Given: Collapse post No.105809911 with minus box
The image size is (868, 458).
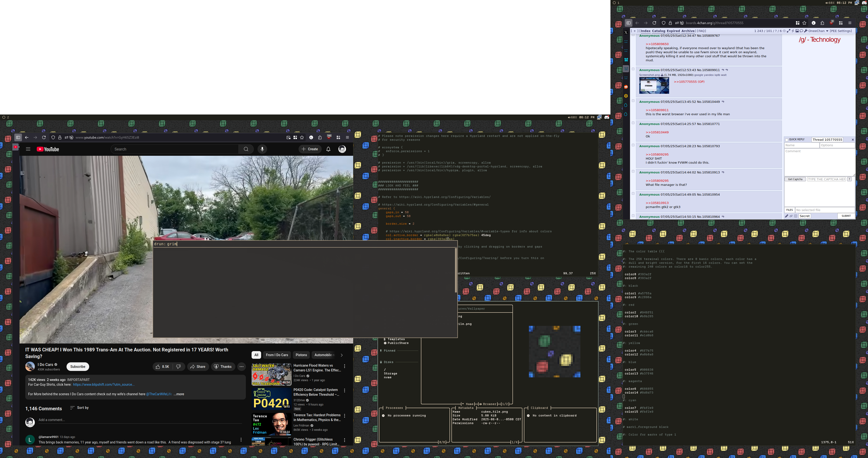Looking at the screenshot, I should [633, 69].
